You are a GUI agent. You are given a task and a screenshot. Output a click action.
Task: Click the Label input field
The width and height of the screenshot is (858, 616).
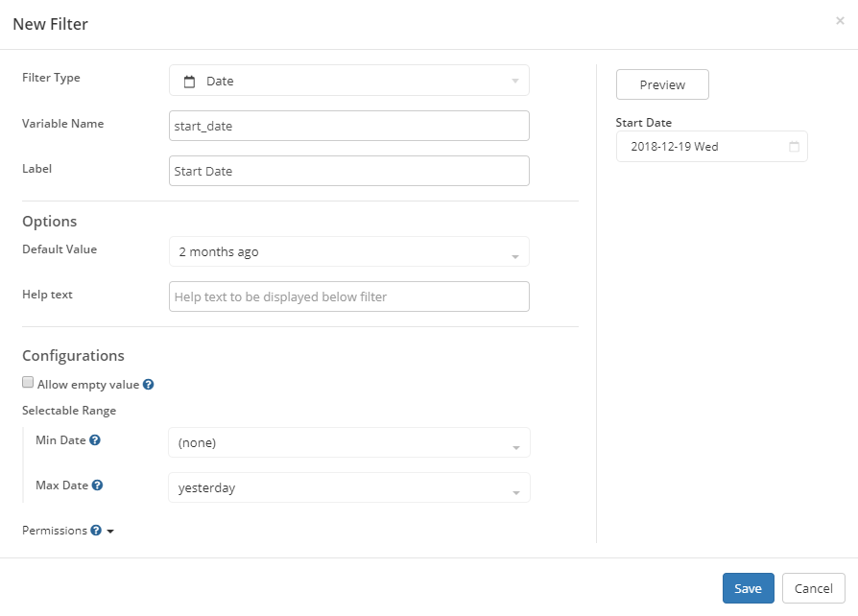click(349, 171)
